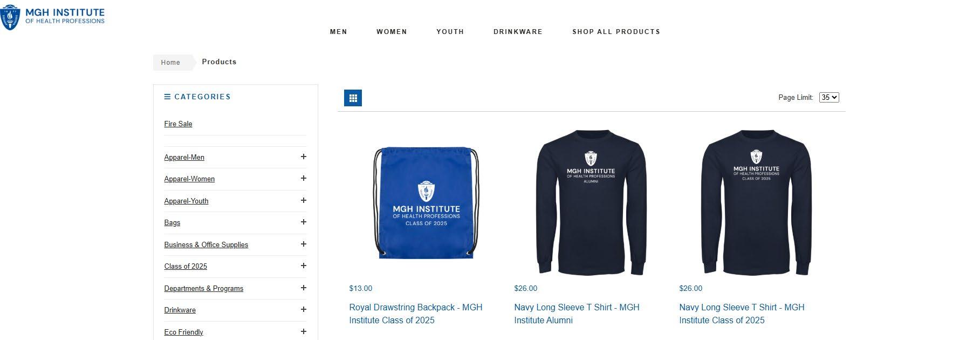This screenshot has width=980, height=340.
Task: Open the Page Limit dropdown
Action: pos(829,97)
